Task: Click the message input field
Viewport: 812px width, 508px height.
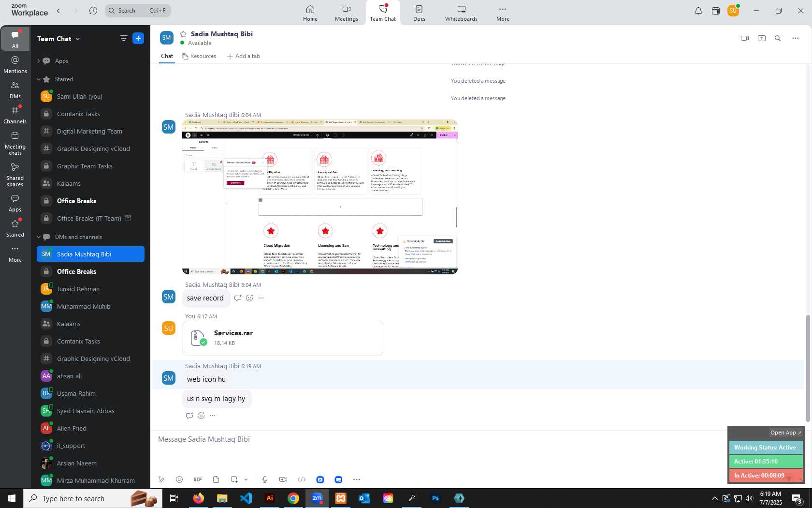Action: tap(478, 439)
